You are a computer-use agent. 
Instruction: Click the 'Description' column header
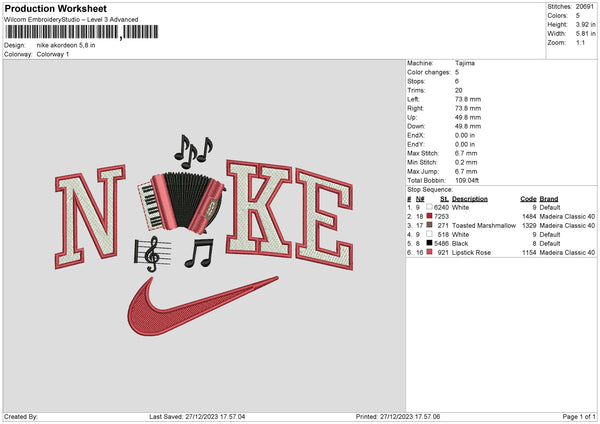pyautogui.click(x=470, y=199)
